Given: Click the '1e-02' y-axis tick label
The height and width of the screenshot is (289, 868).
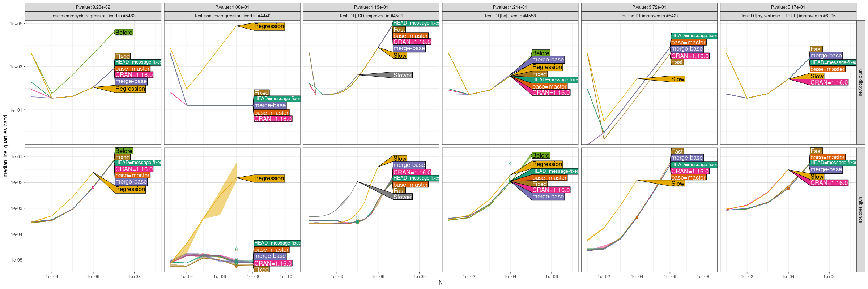Looking at the screenshot, I should click(x=16, y=182).
